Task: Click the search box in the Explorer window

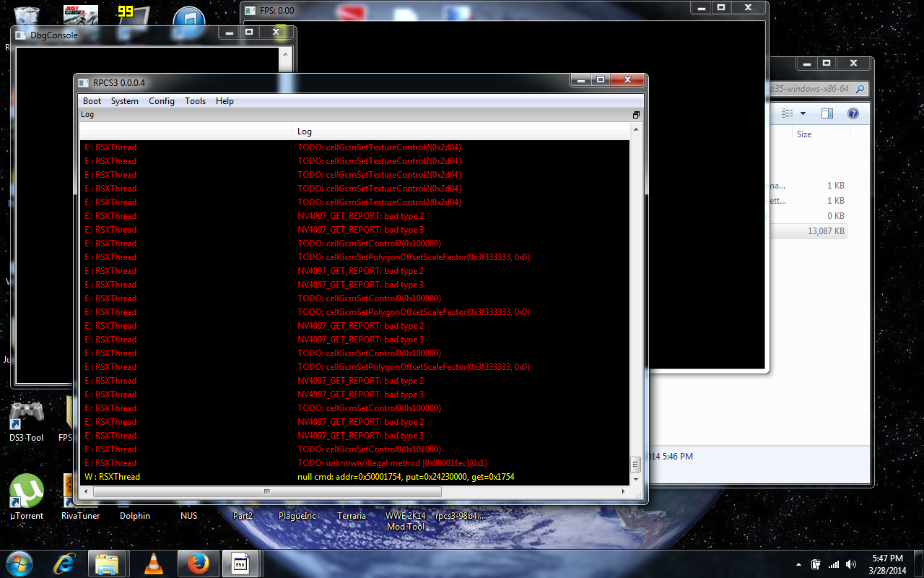Action: (x=819, y=89)
